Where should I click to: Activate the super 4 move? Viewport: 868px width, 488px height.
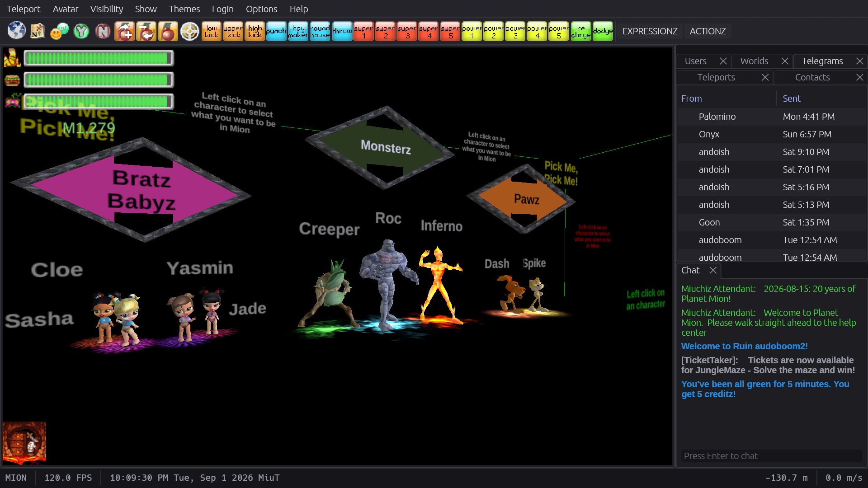coord(429,31)
